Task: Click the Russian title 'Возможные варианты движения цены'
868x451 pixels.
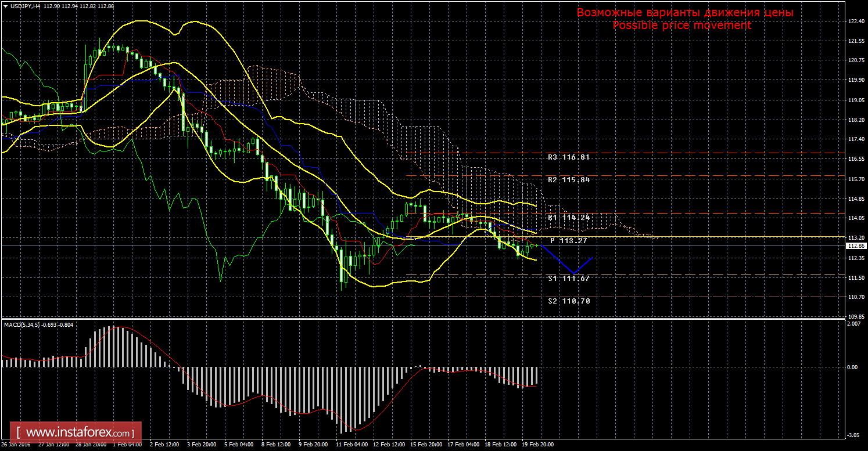Action: (685, 13)
